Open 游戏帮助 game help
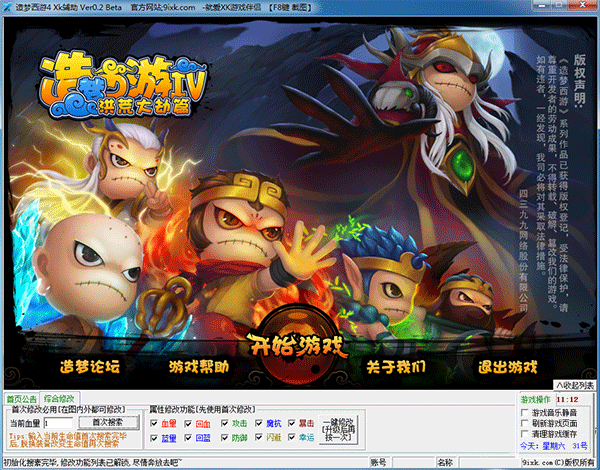 199,367
